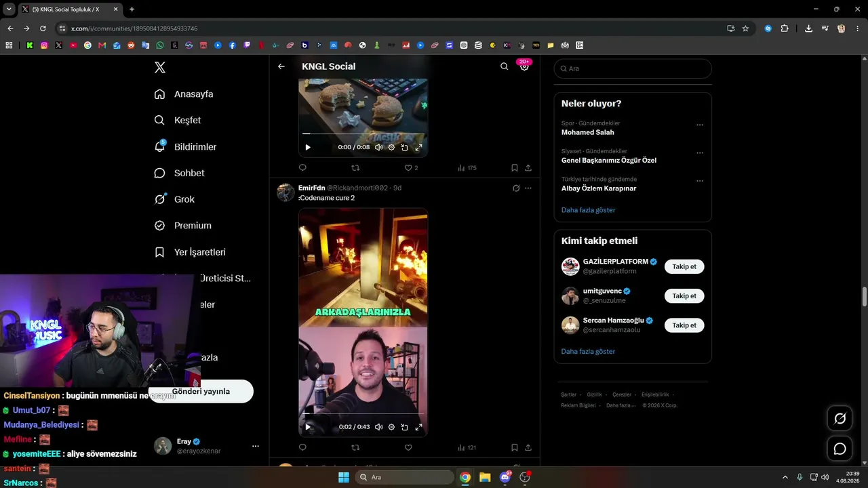This screenshot has height=488, width=868.
Task: Open options for Mohamed Salah trend
Action: pyautogui.click(x=700, y=125)
